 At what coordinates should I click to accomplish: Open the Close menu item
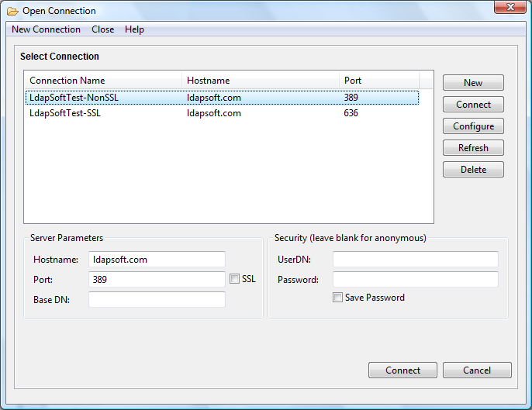point(103,29)
